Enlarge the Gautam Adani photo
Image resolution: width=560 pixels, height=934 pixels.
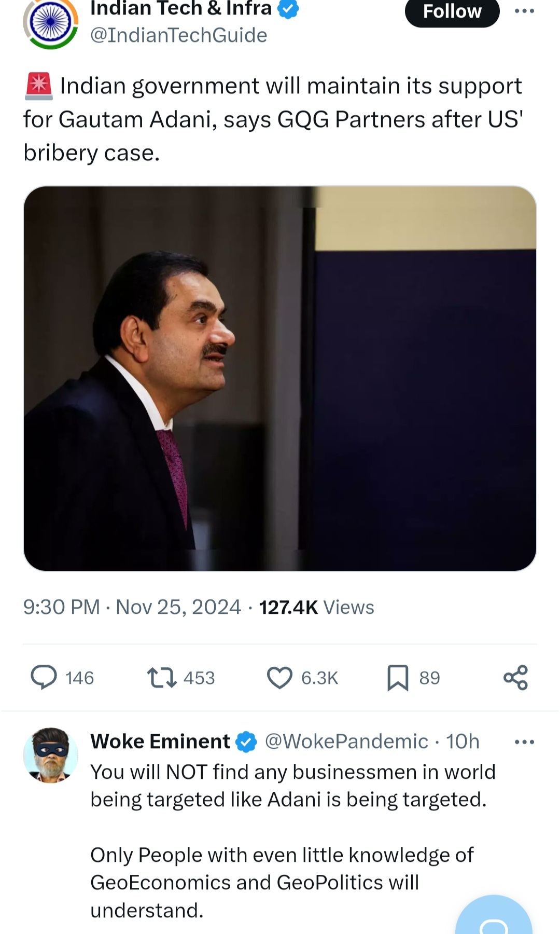click(x=279, y=378)
